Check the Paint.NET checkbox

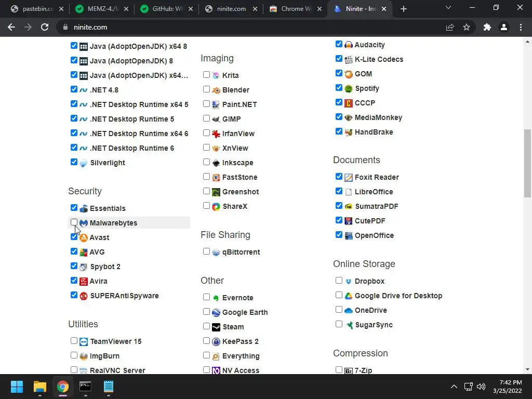pos(206,104)
